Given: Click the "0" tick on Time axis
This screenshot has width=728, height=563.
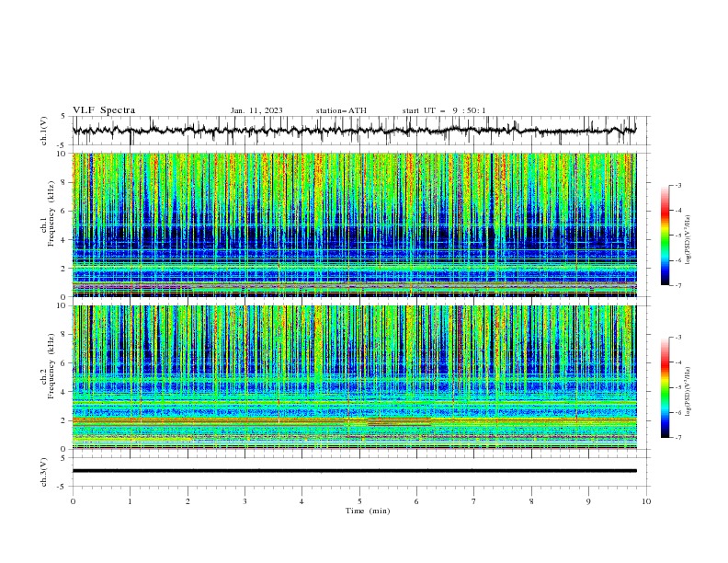Looking at the screenshot, I should point(73,501).
